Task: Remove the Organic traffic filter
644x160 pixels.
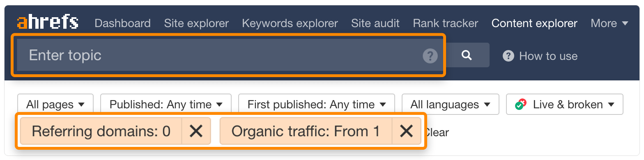Action: tap(406, 131)
